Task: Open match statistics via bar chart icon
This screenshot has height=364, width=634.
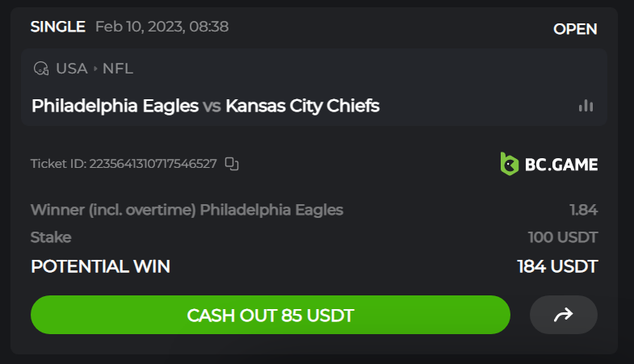Action: click(x=586, y=106)
